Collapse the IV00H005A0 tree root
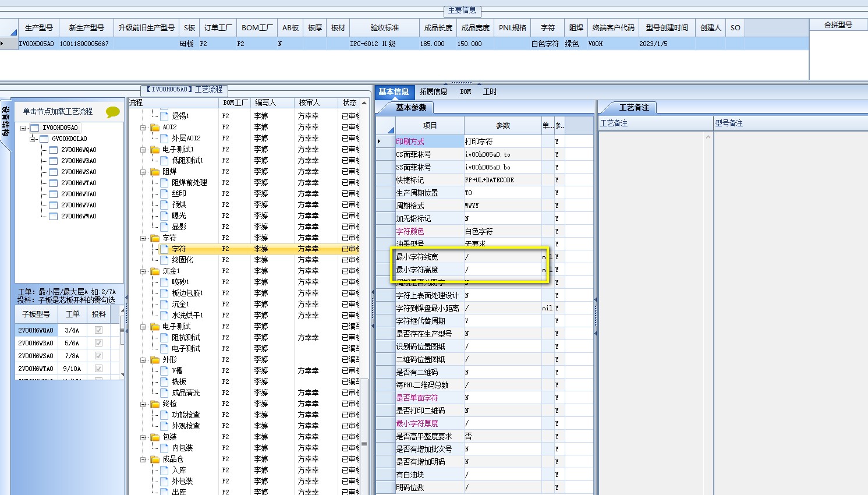This screenshot has height=495, width=868. point(23,128)
